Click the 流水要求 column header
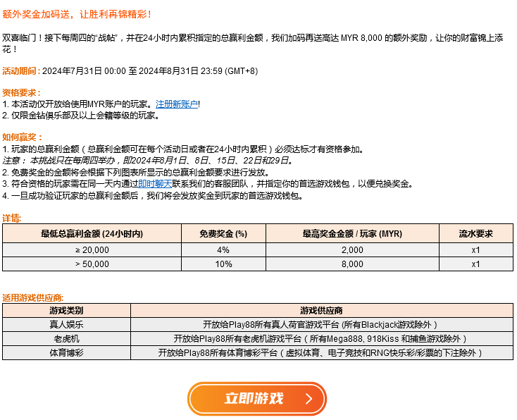 click(x=476, y=233)
